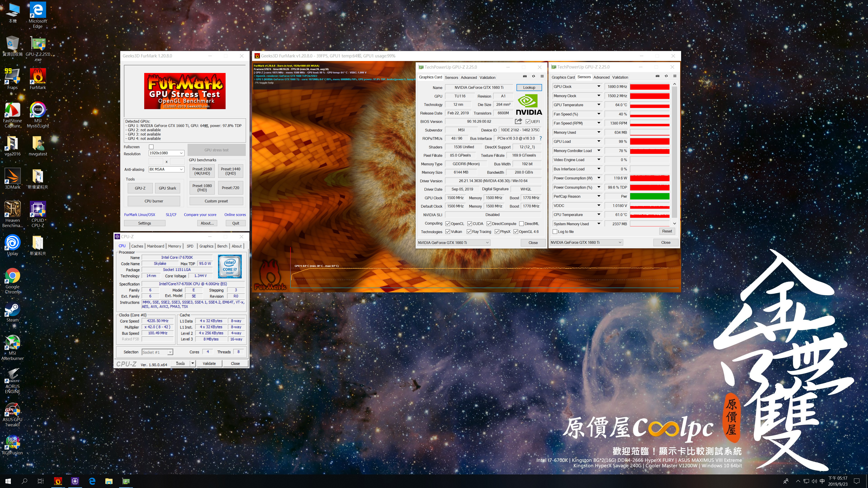Click the GPU Shark button
Viewport: 868px width, 488px height.
click(x=167, y=188)
